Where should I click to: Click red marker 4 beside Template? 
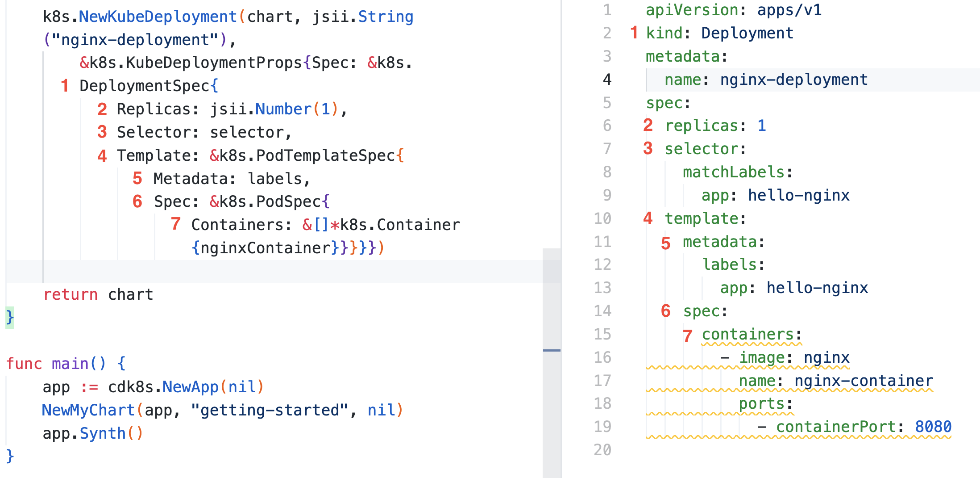[102, 155]
